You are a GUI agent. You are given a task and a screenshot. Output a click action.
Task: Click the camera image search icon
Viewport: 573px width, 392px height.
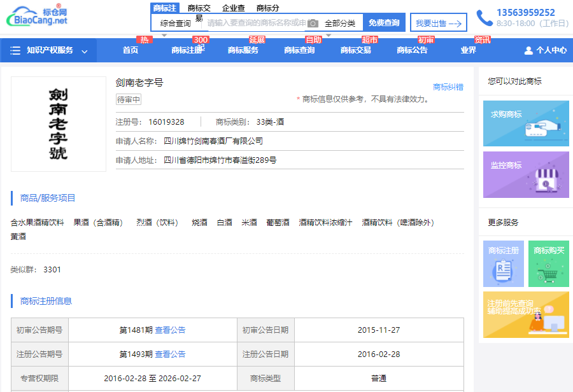point(313,24)
